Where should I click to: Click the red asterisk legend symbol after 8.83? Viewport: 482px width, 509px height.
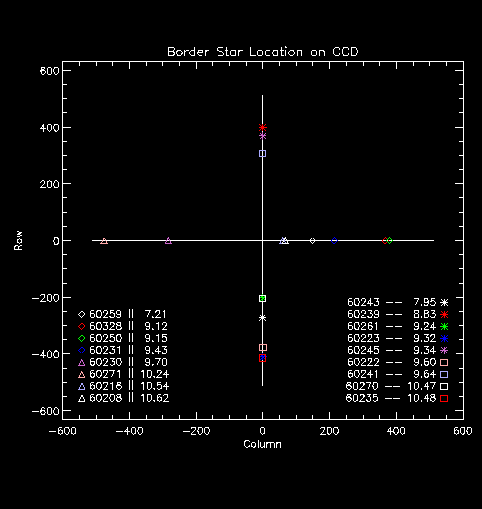pyautogui.click(x=444, y=314)
